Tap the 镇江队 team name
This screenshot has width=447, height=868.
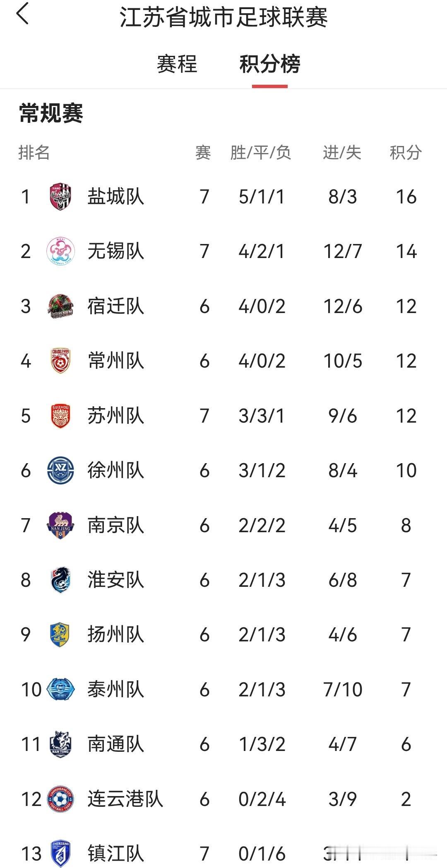pyautogui.click(x=115, y=854)
